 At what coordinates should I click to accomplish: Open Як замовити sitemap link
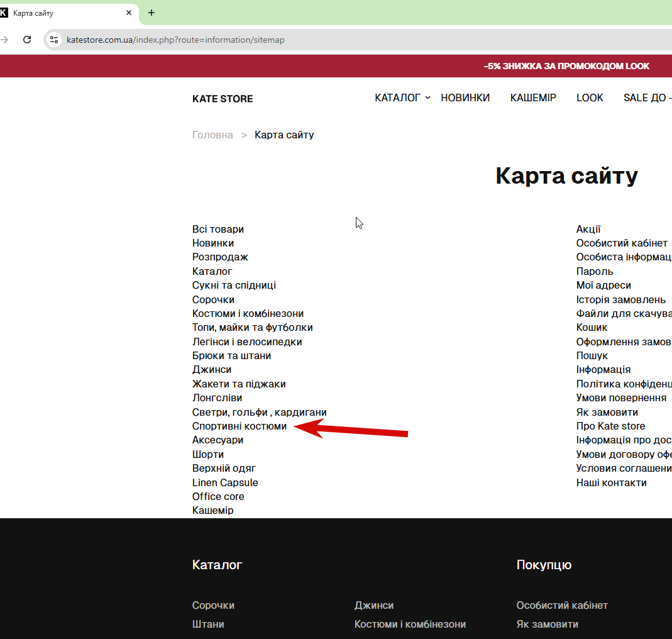(x=607, y=412)
